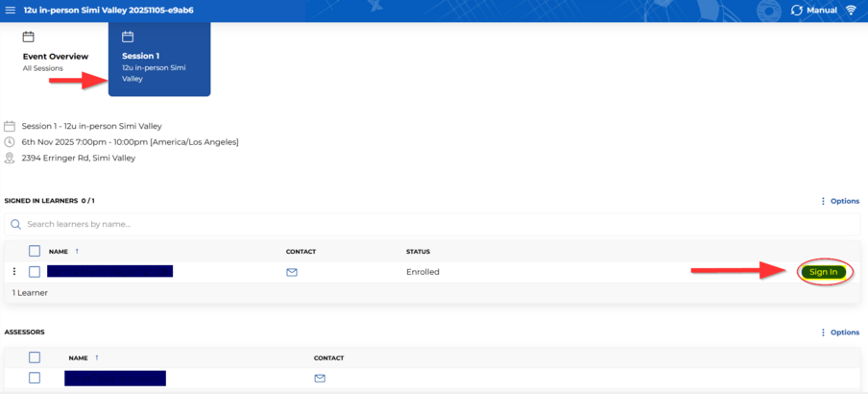The image size is (868, 394).
Task: Open the learner row three-dot menu
Action: tap(14, 272)
